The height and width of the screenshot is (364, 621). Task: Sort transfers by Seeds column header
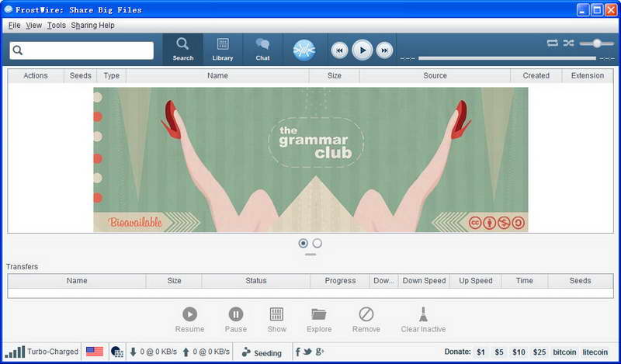pos(580,281)
